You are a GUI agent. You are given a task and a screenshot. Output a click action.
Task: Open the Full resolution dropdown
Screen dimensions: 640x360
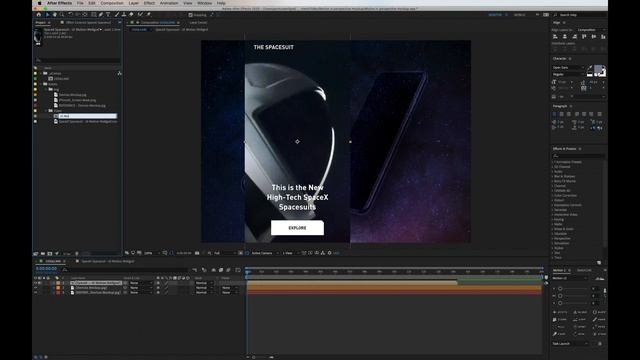(x=224, y=253)
